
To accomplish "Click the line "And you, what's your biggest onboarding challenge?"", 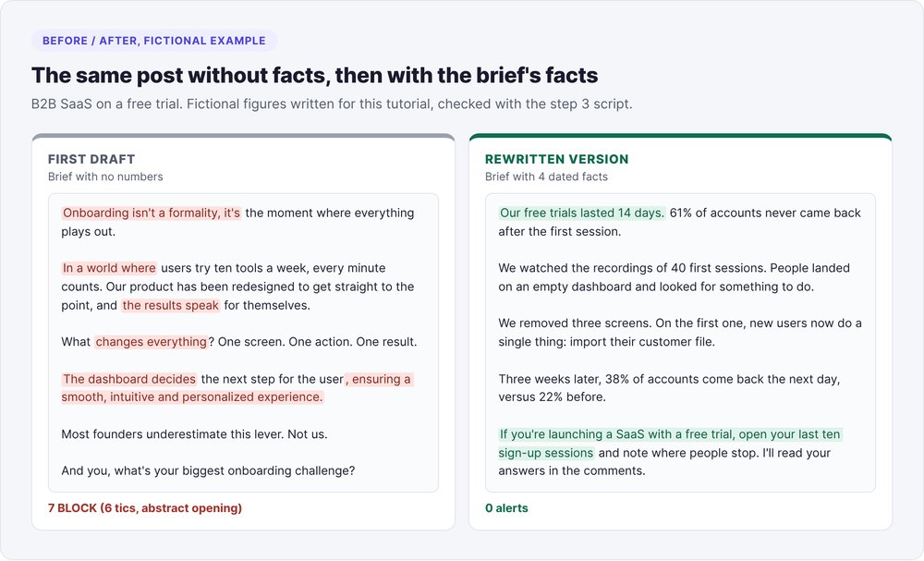I will (208, 470).
